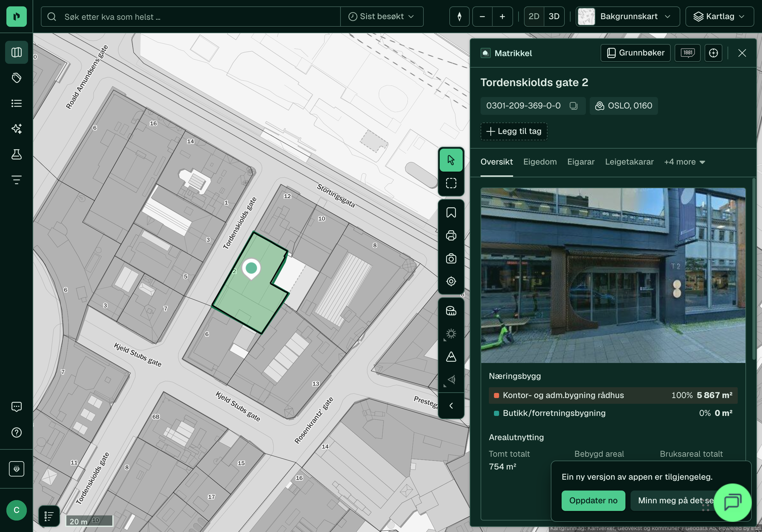Screen dimensions: 762x532
Task: Click the Tomt totalt 754 m² value
Action: 502,467
